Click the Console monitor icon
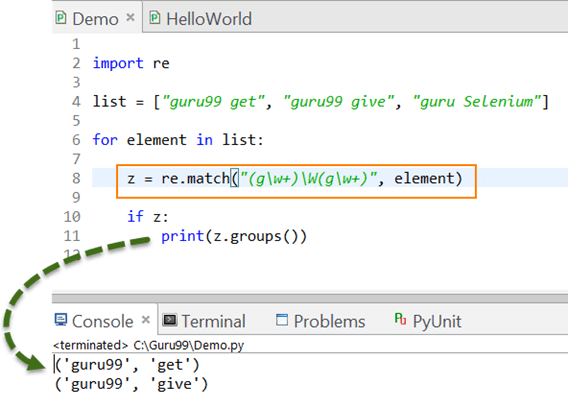 coord(61,320)
